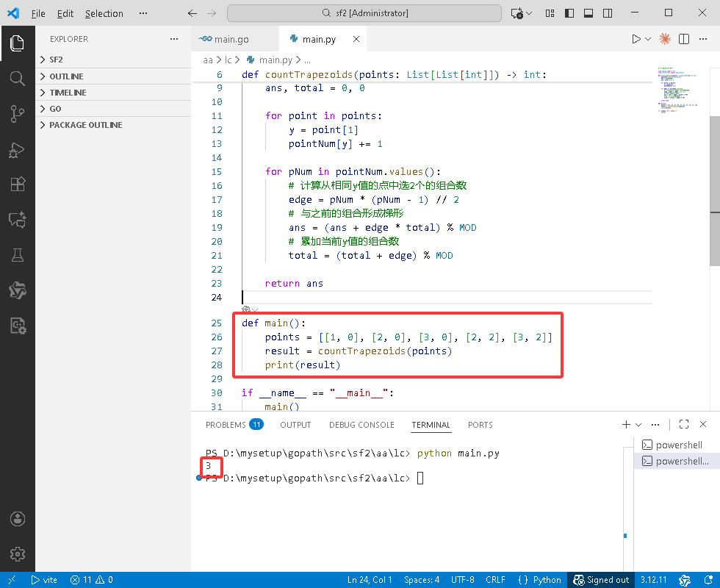Maximize the terminal panel size
720x588 pixels.
click(684, 425)
